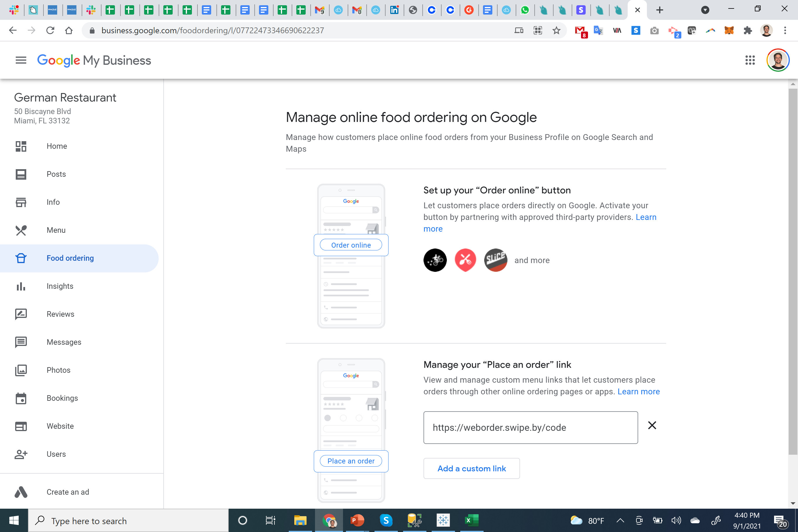Click the Users add-person icon
The image size is (798, 532).
point(21,454)
